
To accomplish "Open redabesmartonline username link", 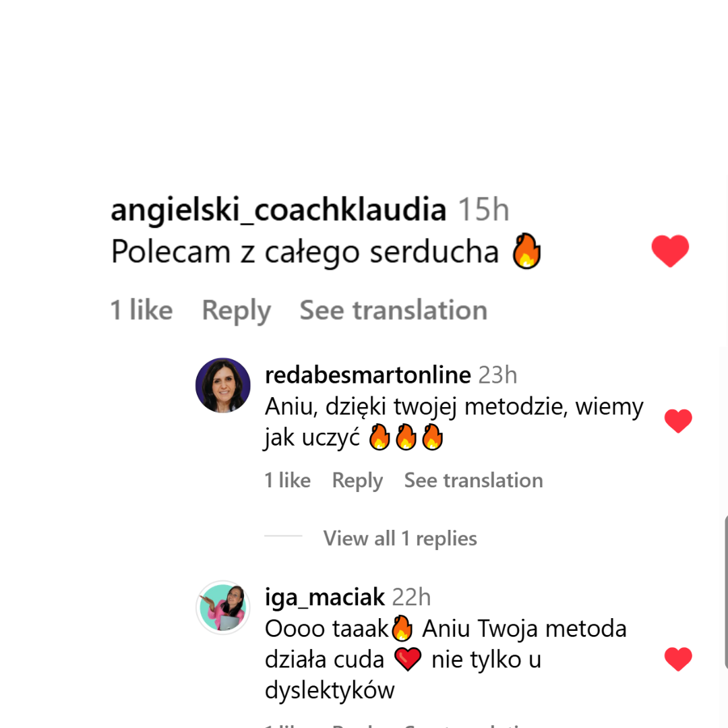I will point(368,375).
